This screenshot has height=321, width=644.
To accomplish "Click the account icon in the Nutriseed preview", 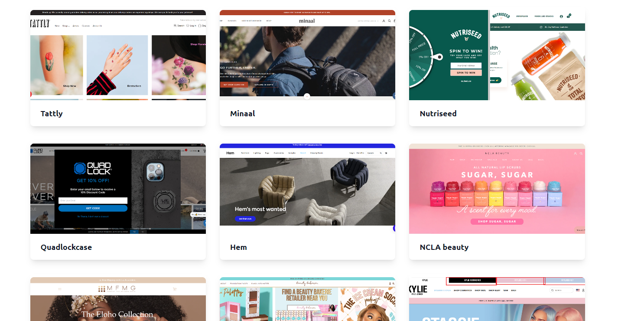I will click(x=561, y=16).
